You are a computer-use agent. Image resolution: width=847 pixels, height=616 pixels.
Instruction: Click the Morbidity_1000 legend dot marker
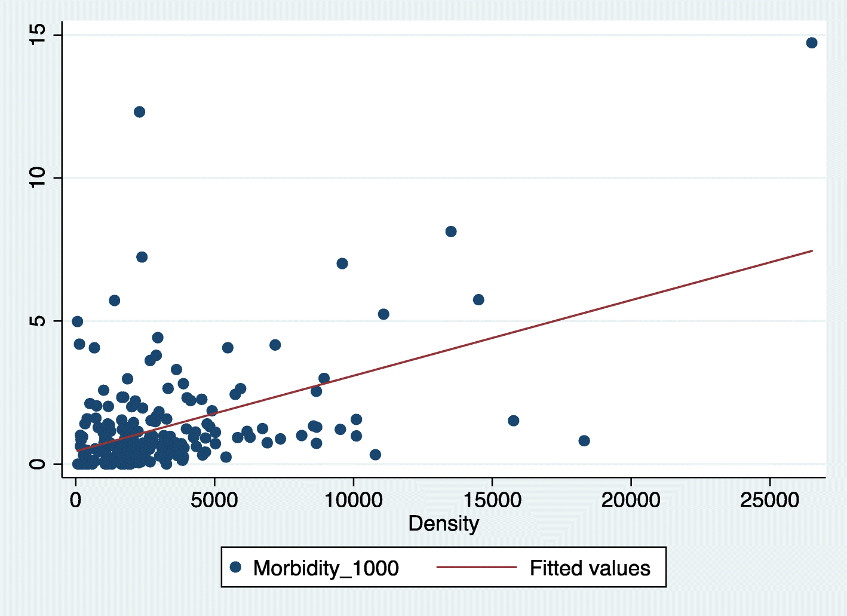pos(235,567)
